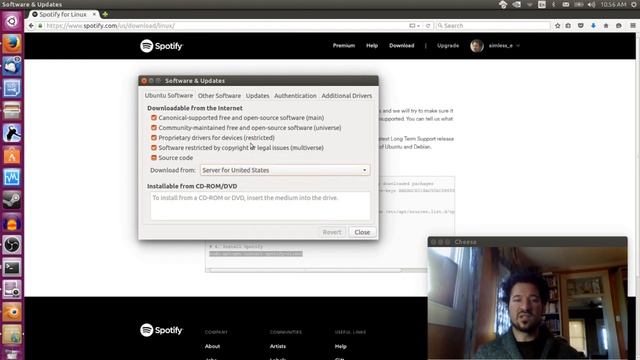Switch to Ubuntu Software tab
Image resolution: width=640 pixels, height=360 pixels.
click(x=169, y=96)
